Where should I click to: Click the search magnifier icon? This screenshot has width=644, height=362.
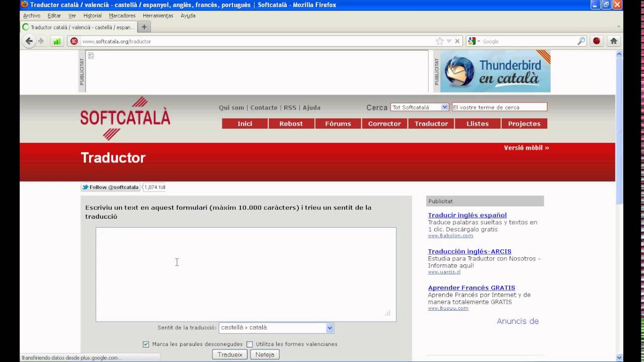point(582,41)
